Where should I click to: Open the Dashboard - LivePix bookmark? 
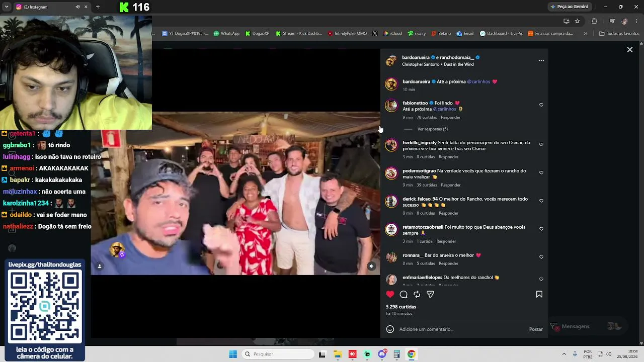point(501,34)
